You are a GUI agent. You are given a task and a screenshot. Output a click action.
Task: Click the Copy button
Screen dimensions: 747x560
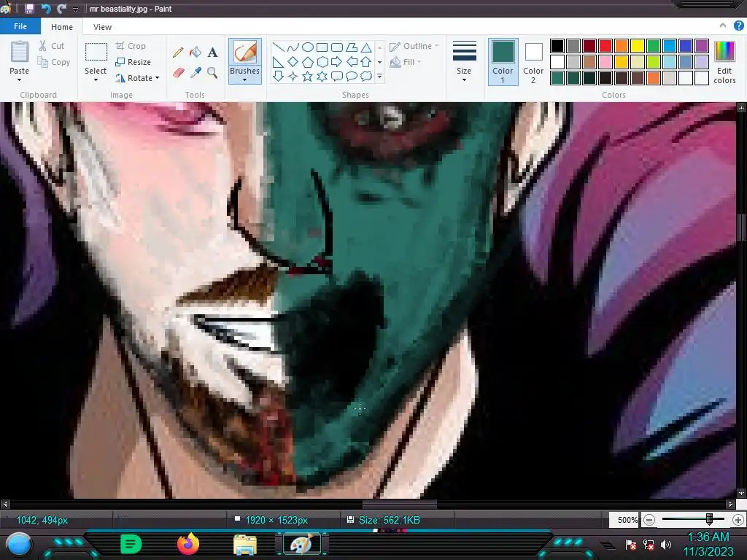(54, 63)
